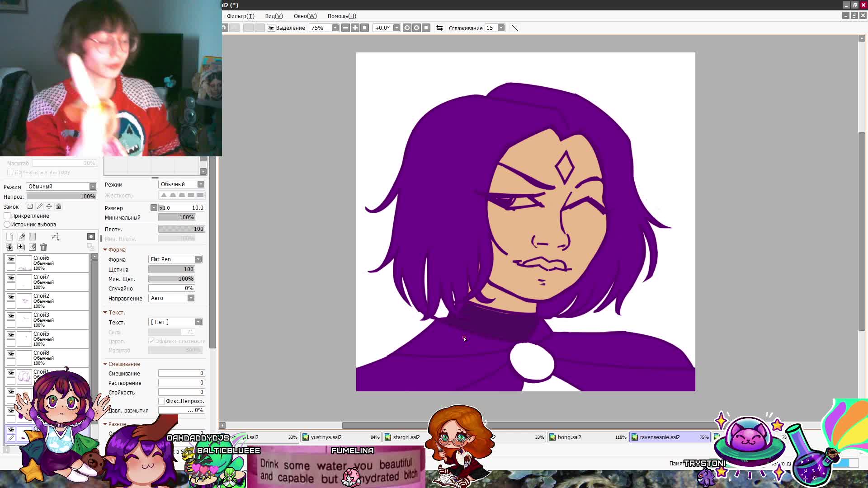Rotate the canvas counterclockwise
The width and height of the screenshot is (868, 488).
point(407,28)
